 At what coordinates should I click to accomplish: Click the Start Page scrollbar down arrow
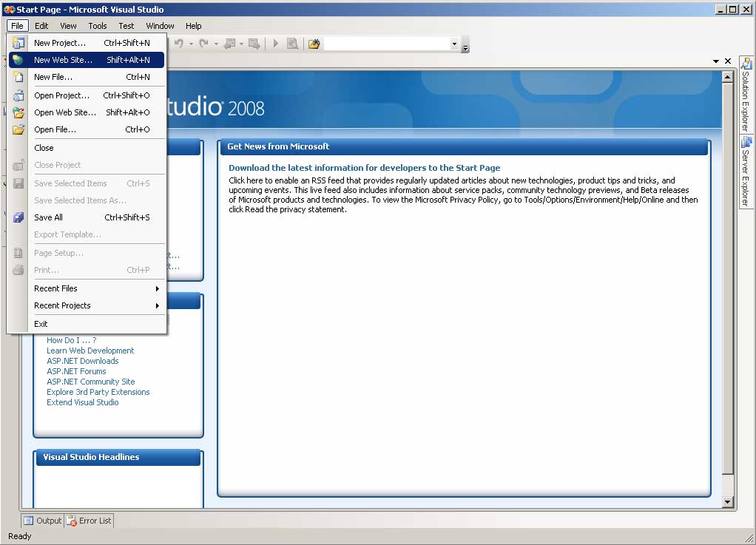coord(728,501)
